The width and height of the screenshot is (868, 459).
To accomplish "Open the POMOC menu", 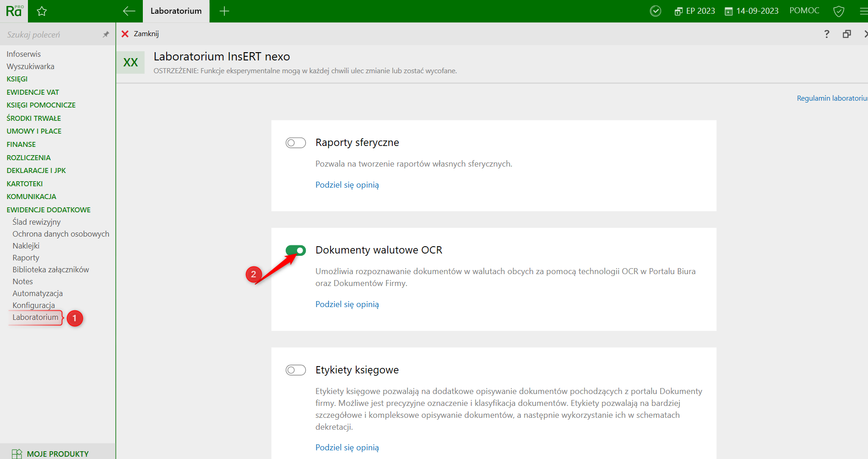I will coord(804,11).
